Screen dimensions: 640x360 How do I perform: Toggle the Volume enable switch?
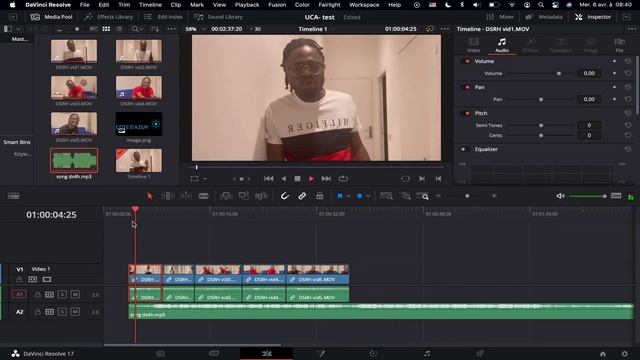tap(467, 61)
